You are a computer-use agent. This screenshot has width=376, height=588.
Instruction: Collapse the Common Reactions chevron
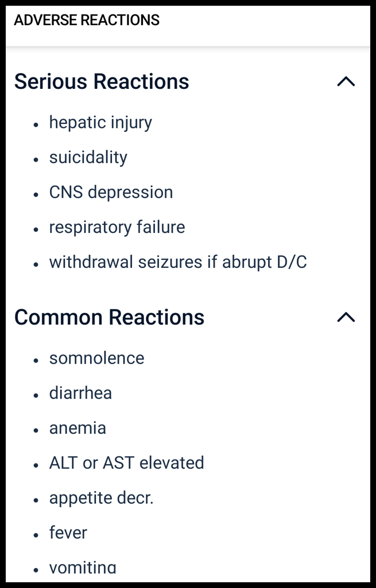point(346,317)
